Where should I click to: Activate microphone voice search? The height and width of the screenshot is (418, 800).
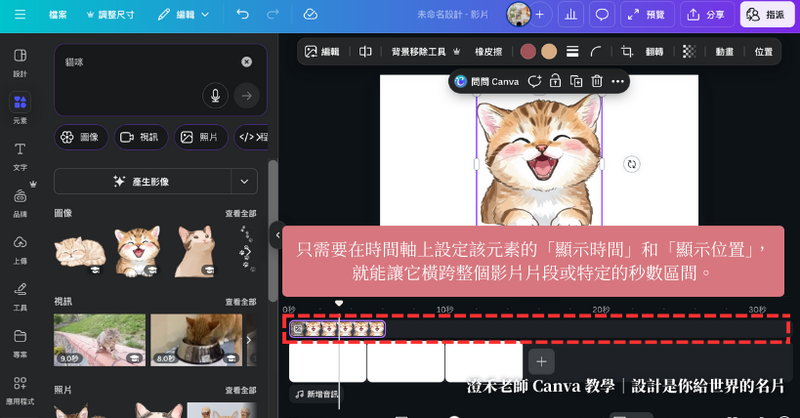click(x=215, y=95)
